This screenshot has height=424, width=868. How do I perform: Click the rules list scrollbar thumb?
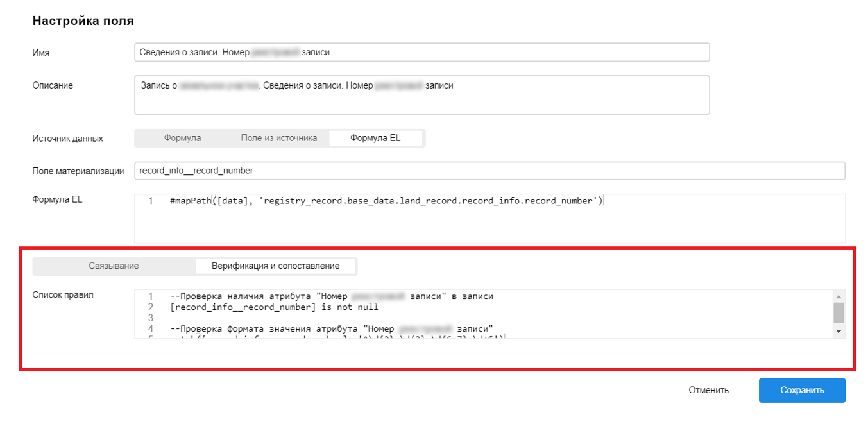pyautogui.click(x=838, y=312)
